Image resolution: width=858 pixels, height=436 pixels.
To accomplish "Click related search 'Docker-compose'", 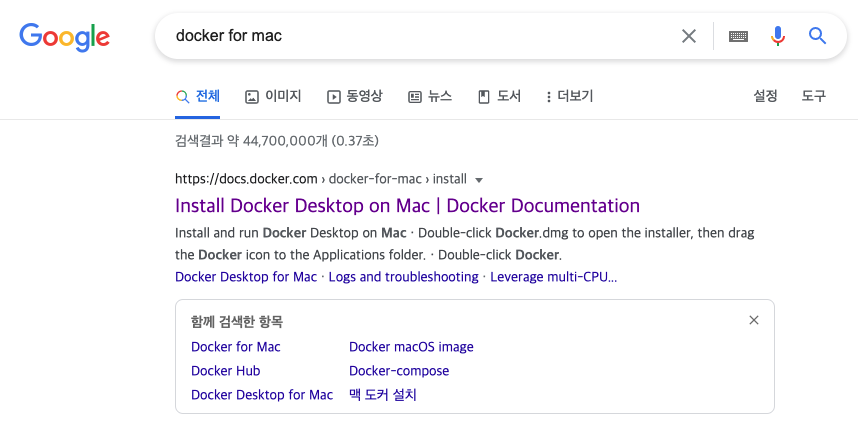I will [x=399, y=371].
